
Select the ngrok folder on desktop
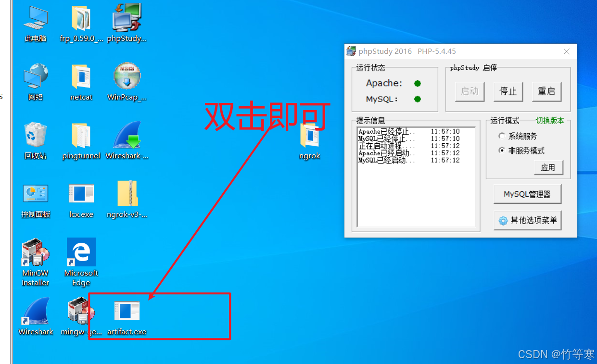point(309,137)
